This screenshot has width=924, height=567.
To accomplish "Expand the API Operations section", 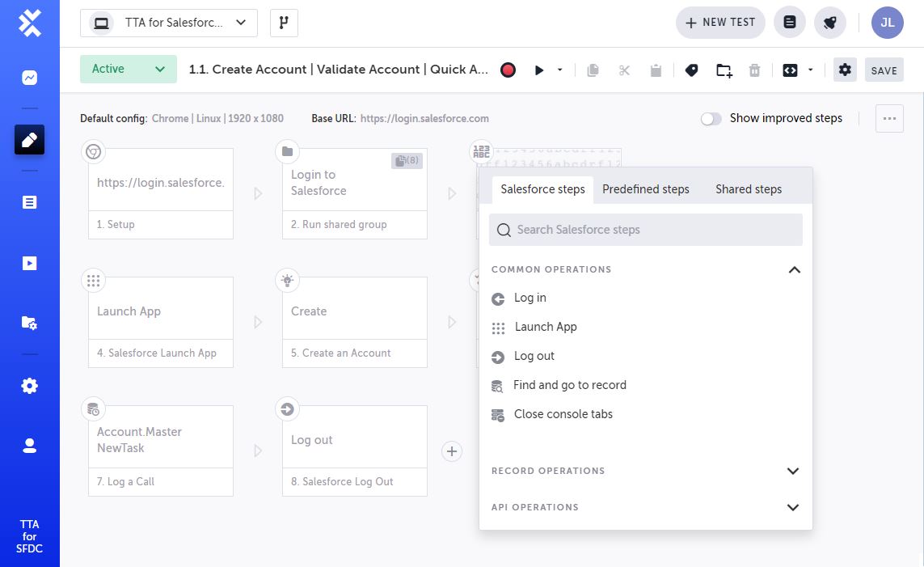I will (x=793, y=507).
